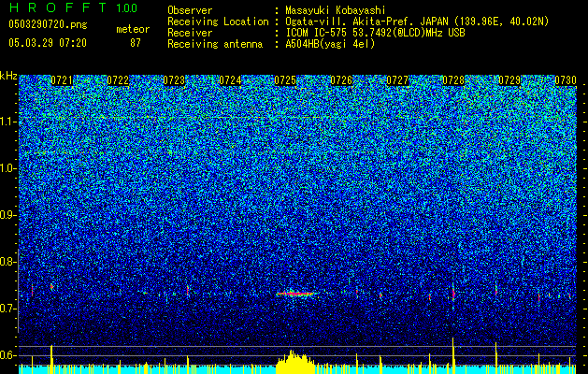Viewport: 588px width, 374px height.
Task: Click the 0730 time marker
Action: pos(566,80)
